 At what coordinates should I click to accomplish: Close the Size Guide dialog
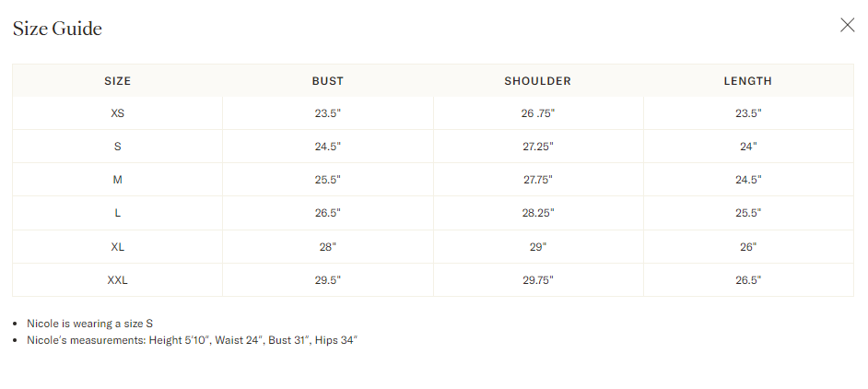click(847, 25)
